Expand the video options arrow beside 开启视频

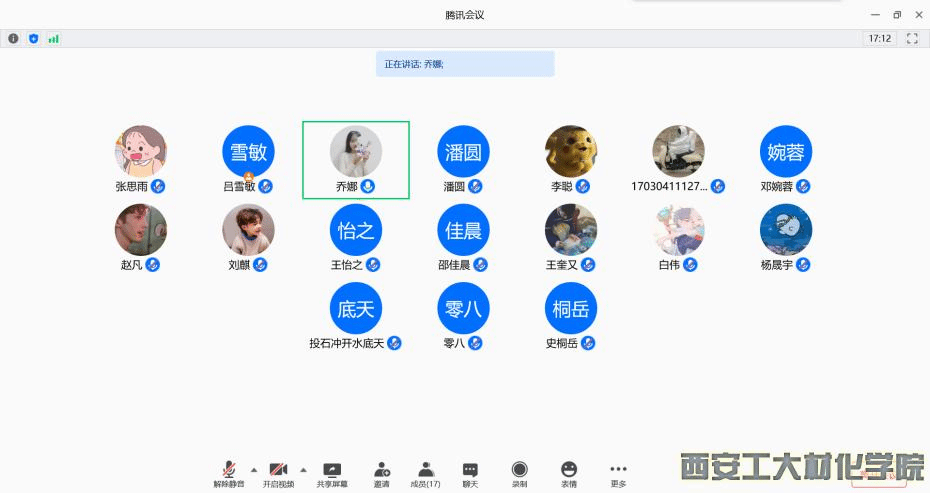click(303, 469)
